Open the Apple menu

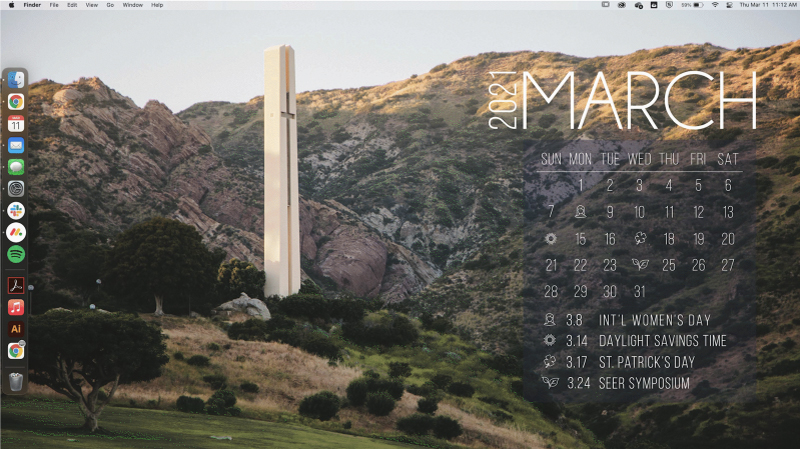click(9, 5)
